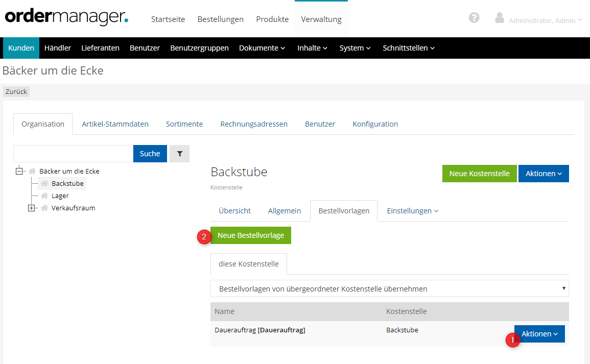Click the Neue Kostenstelle button
590x364 pixels.
click(479, 174)
